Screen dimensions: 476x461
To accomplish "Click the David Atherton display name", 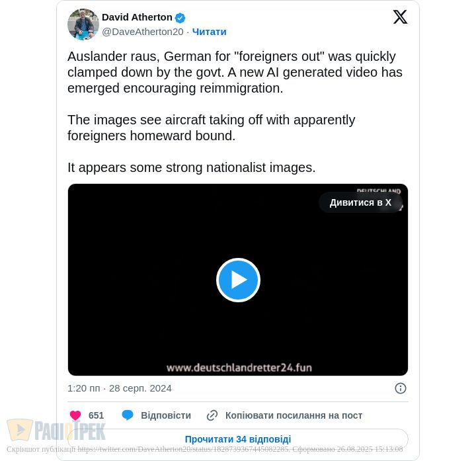I will 137,17.
